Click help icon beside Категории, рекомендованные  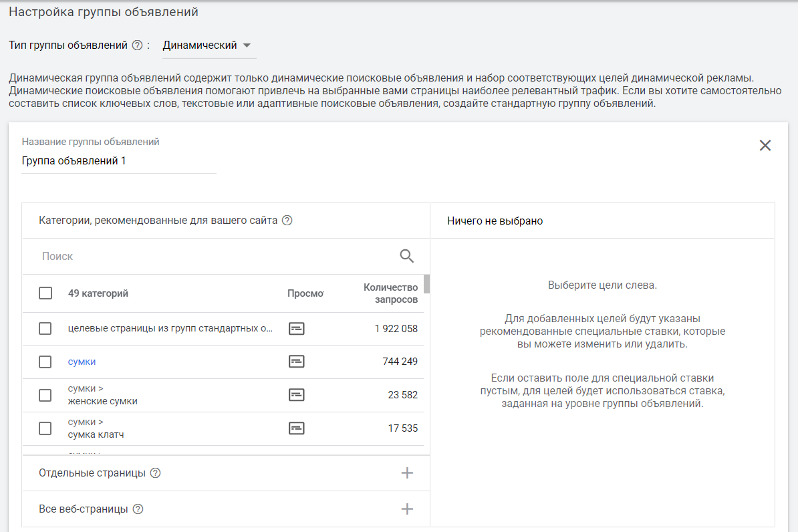coord(287,221)
